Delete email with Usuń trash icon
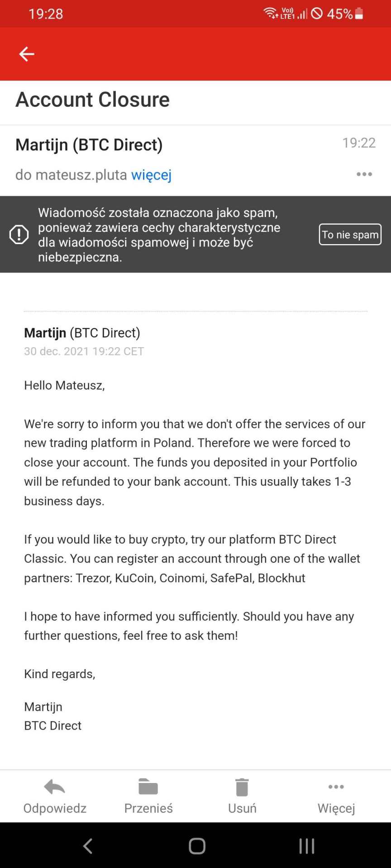The height and width of the screenshot is (868, 391). pyautogui.click(x=242, y=787)
